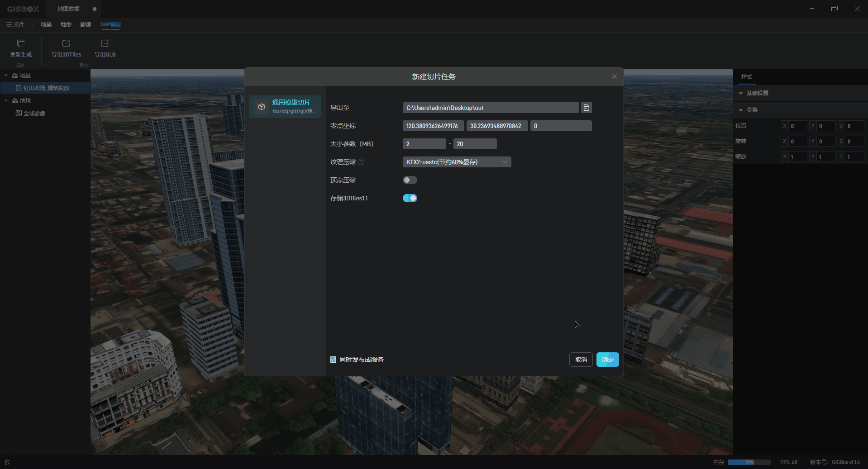Click the icon of 红山农场_建筑轮廓 layer
The image size is (868, 469).
point(19,88)
